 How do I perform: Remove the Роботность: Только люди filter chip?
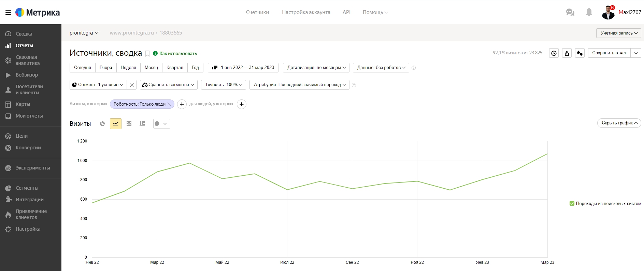tap(169, 104)
